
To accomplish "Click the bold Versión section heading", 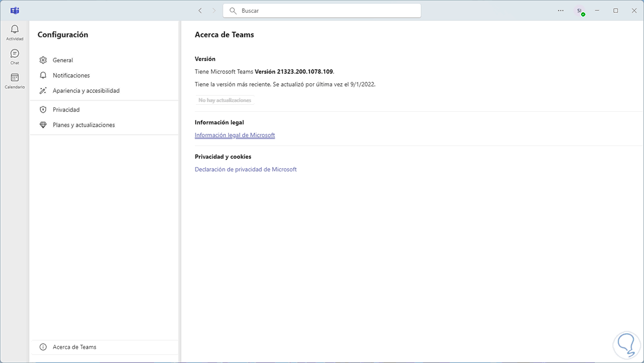I will (205, 59).
